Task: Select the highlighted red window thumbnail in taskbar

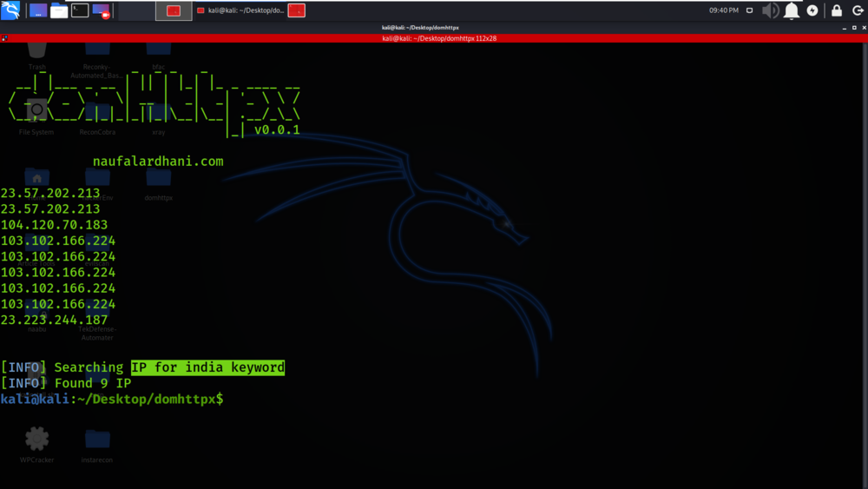Action: pos(174,10)
